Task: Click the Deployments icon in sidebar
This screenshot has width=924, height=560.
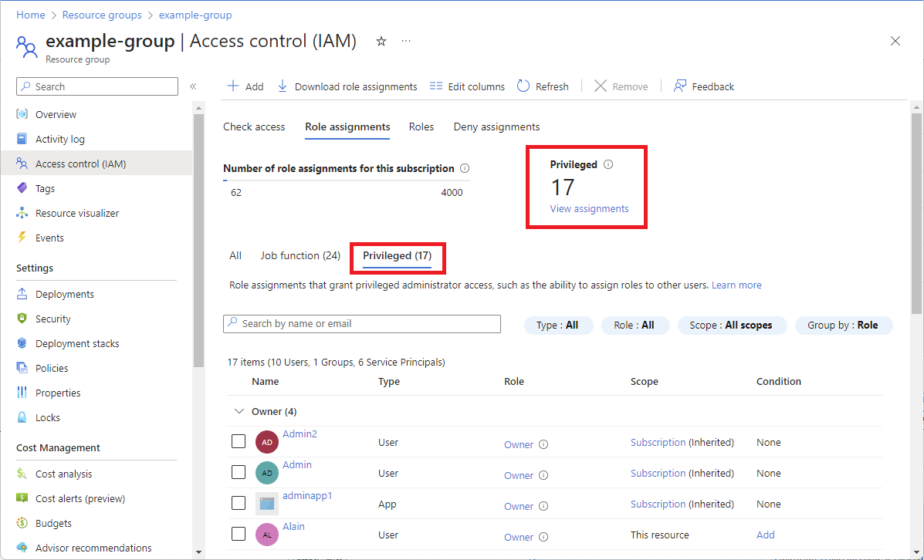Action: (x=22, y=294)
